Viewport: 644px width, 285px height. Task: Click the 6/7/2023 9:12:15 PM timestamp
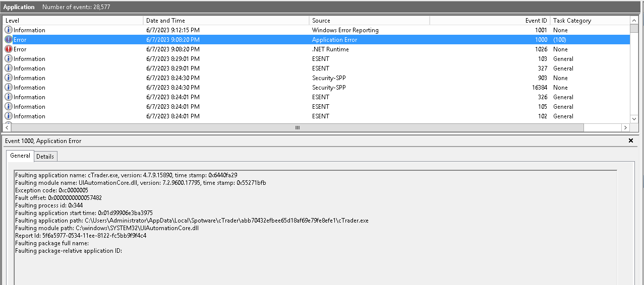point(173,30)
